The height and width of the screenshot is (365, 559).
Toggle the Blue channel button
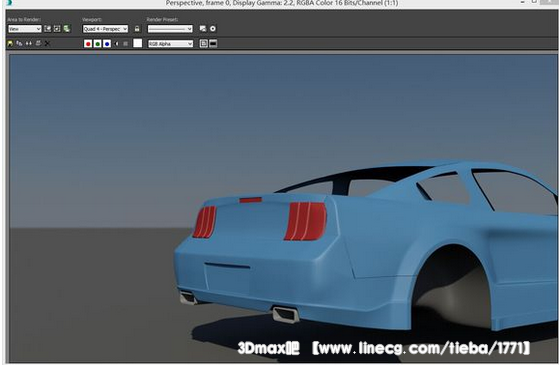107,44
